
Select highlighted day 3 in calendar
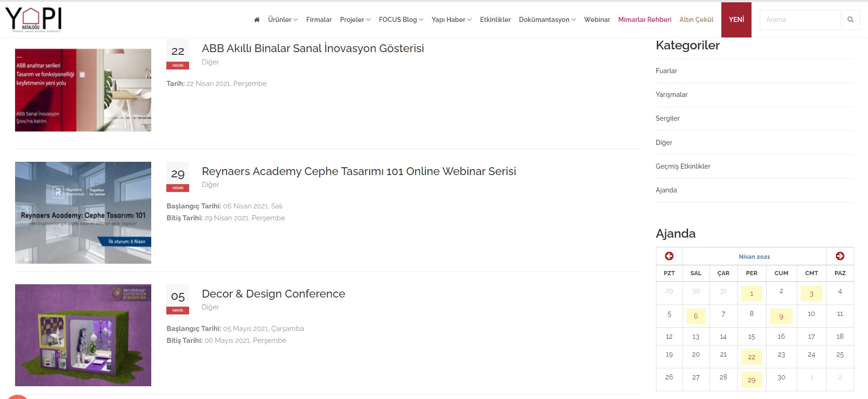pyautogui.click(x=811, y=293)
